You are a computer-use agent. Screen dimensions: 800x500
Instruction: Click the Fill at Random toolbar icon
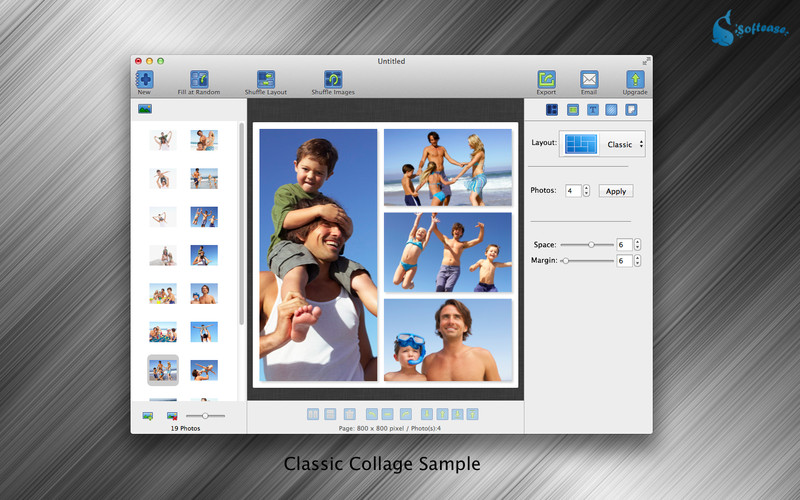[x=199, y=80]
